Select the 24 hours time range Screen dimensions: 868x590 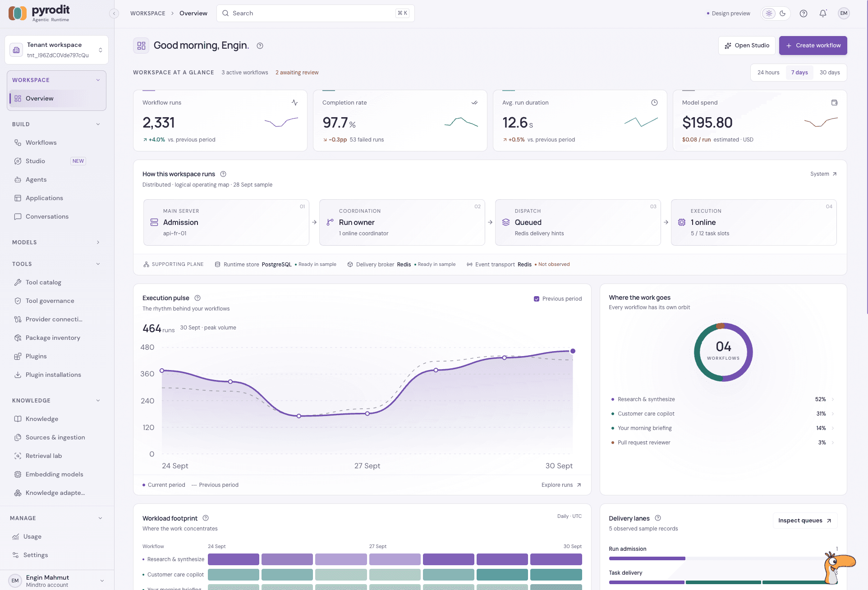click(x=768, y=73)
